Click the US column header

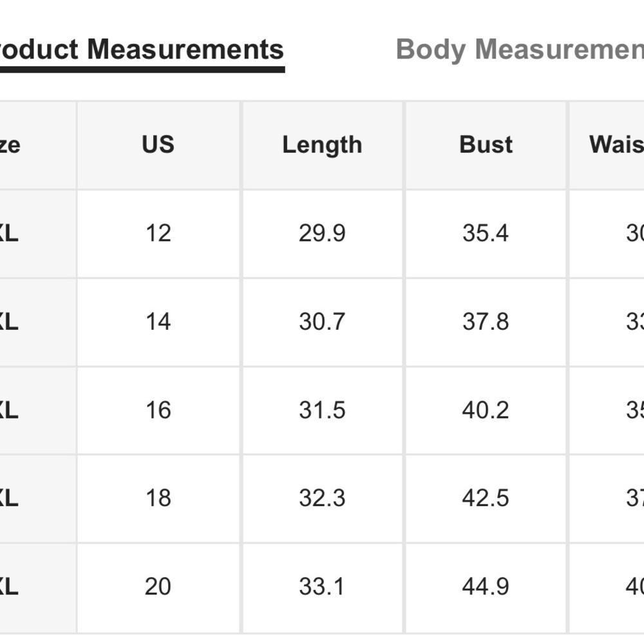coord(158,145)
